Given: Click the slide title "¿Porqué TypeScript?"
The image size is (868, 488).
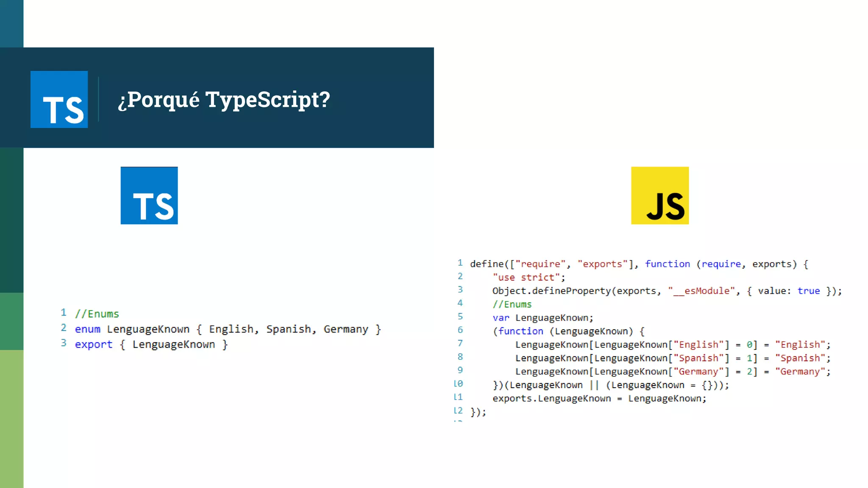Looking at the screenshot, I should coord(224,100).
